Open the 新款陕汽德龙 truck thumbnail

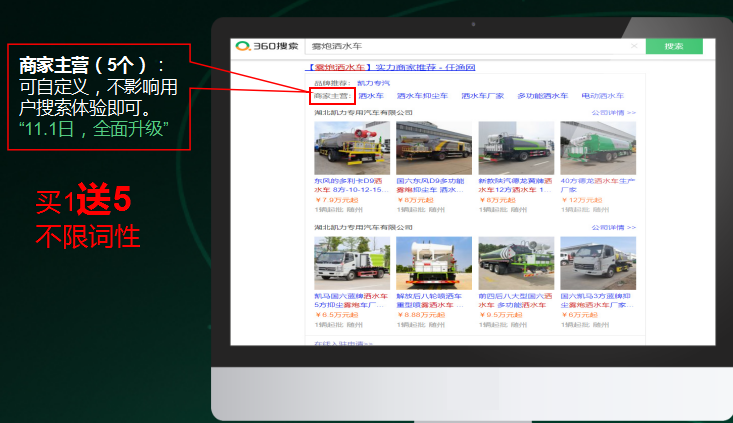516,148
